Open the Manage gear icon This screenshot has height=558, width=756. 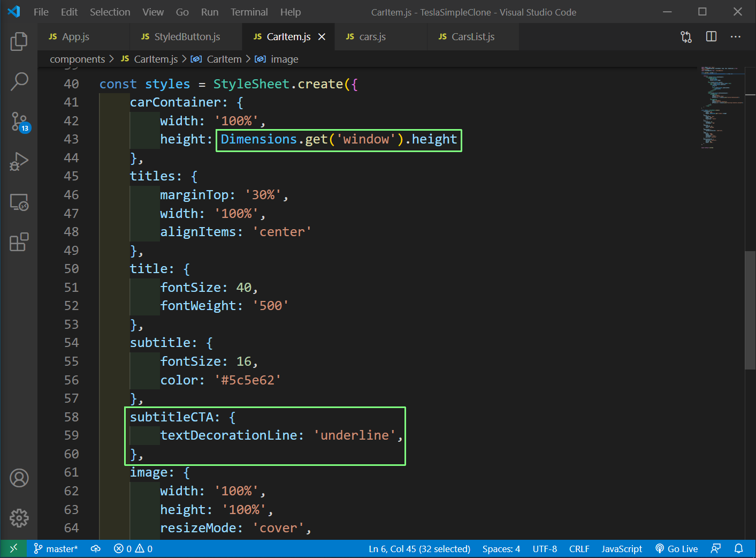coord(19,518)
